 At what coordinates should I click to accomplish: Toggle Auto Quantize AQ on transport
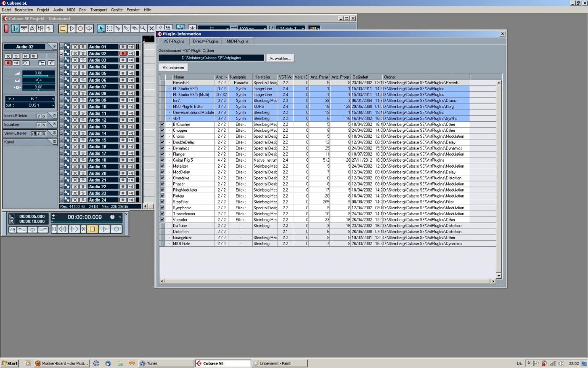12,229
